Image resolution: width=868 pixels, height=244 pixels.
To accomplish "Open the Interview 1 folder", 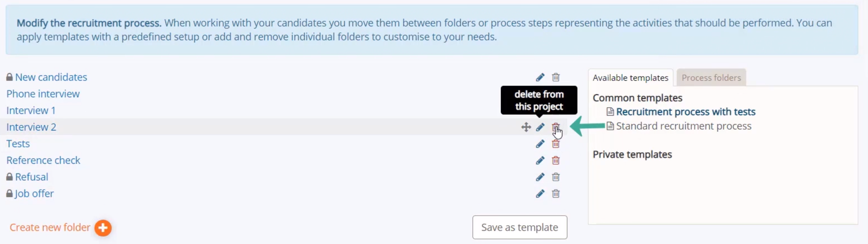I will pyautogui.click(x=31, y=111).
